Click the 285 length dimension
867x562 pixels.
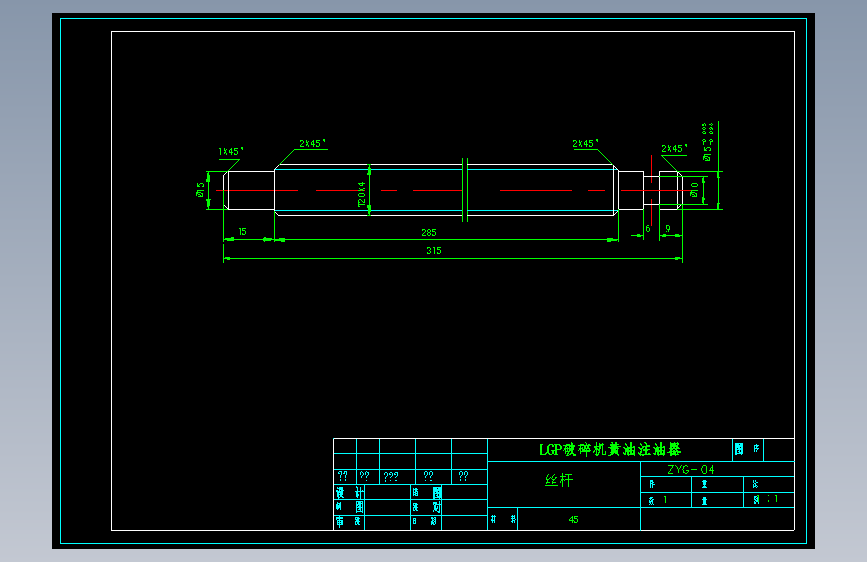coord(429,232)
